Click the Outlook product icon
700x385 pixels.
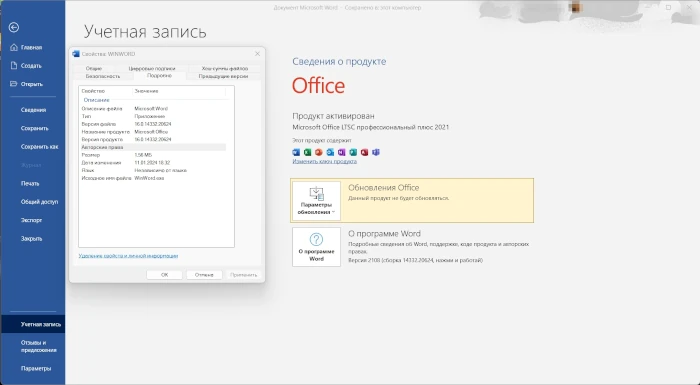[330, 152]
